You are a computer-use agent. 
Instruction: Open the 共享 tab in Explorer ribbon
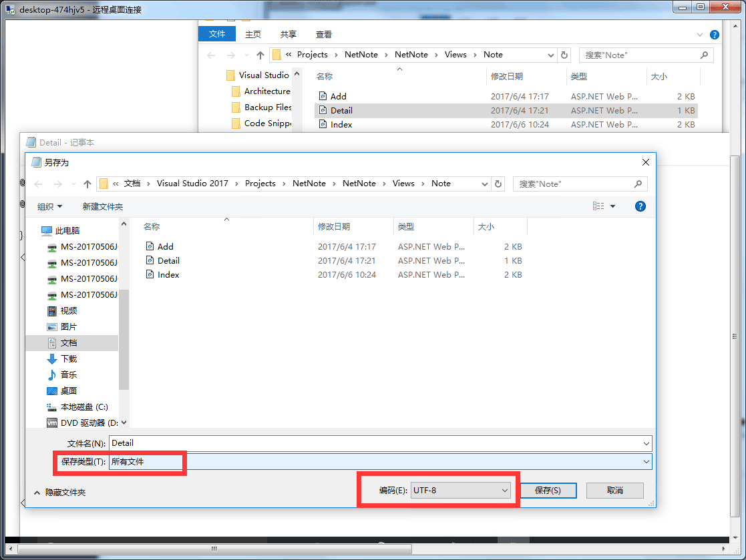pos(288,34)
